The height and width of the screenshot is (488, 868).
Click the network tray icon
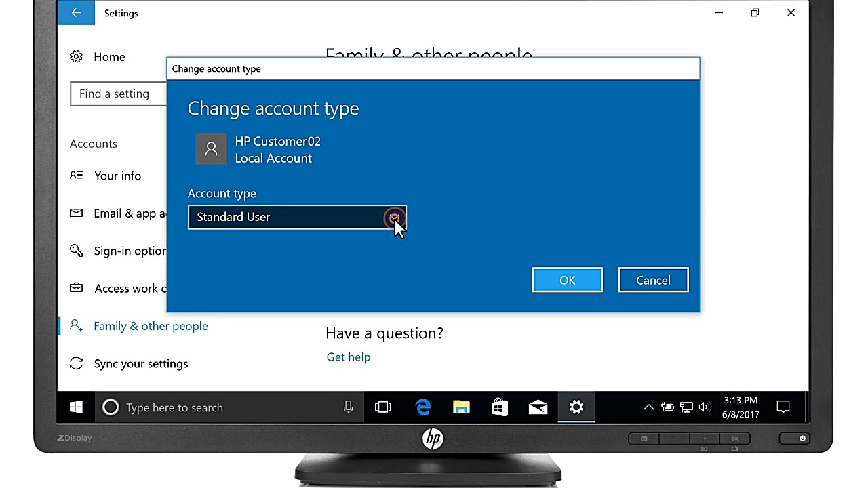click(x=686, y=407)
